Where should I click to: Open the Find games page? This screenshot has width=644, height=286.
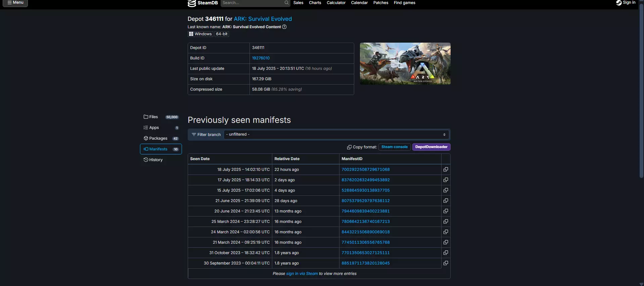click(405, 3)
